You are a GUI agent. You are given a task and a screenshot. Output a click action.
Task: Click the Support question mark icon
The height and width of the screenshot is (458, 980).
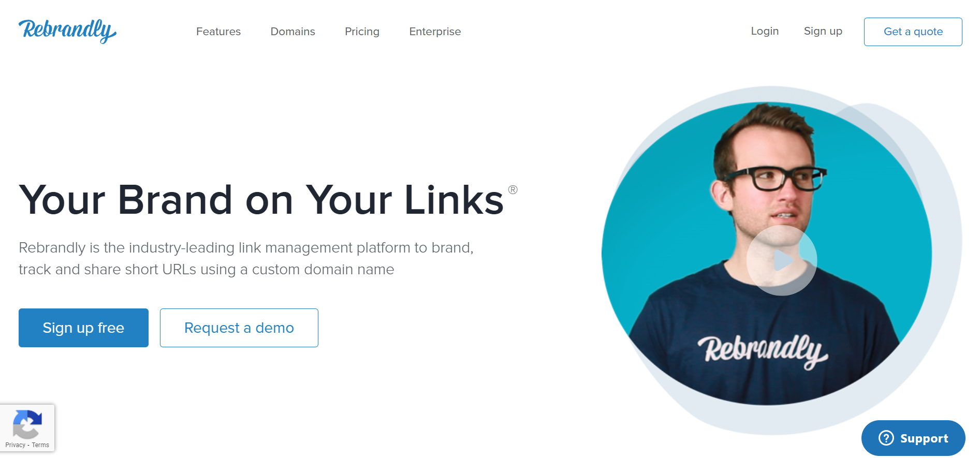pos(886,438)
